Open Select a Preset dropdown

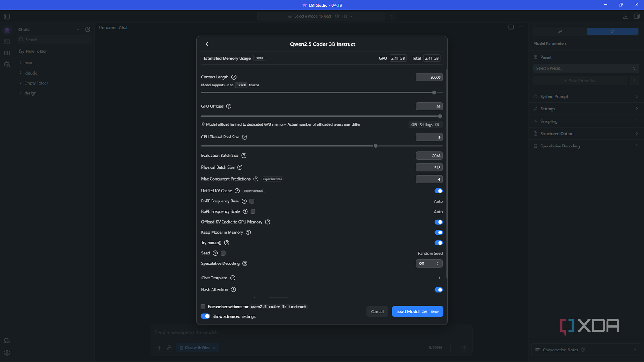pos(585,68)
